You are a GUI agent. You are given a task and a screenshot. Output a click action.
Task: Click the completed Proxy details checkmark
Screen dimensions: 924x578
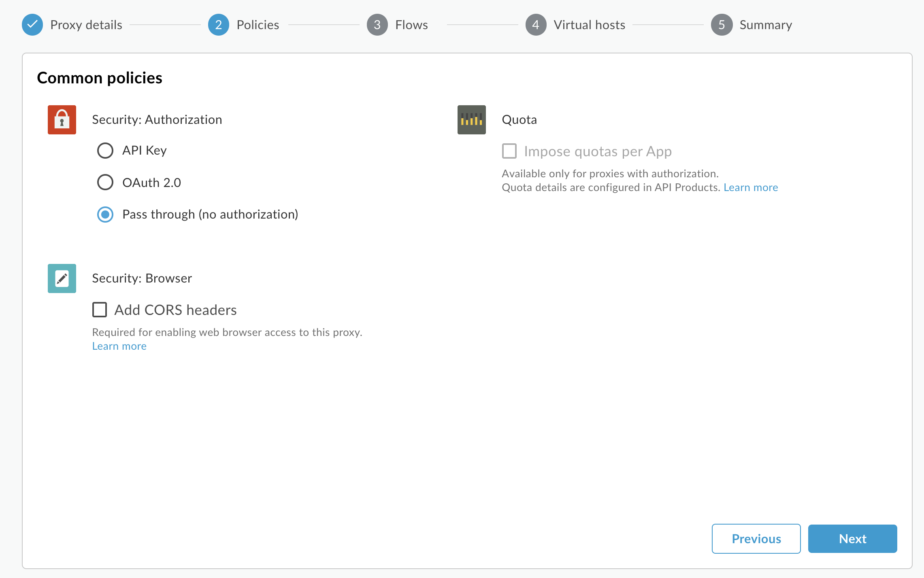tap(33, 25)
